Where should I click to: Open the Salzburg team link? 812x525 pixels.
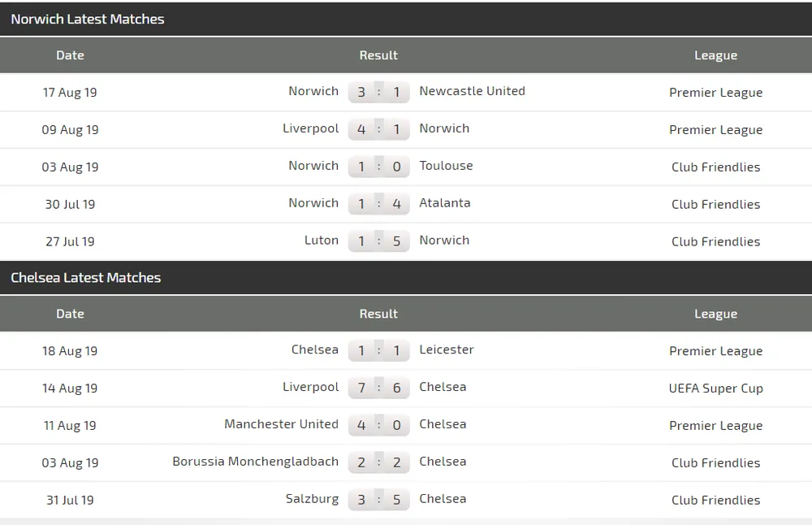tap(312, 499)
